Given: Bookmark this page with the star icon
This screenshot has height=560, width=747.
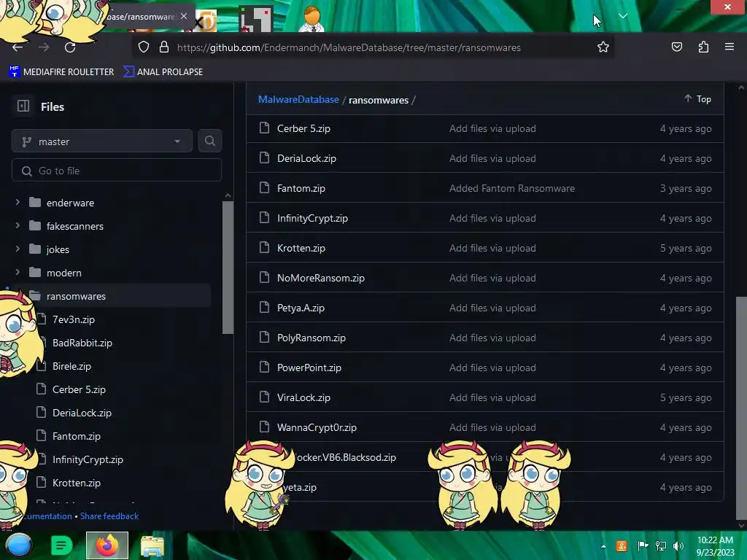Looking at the screenshot, I should (603, 47).
